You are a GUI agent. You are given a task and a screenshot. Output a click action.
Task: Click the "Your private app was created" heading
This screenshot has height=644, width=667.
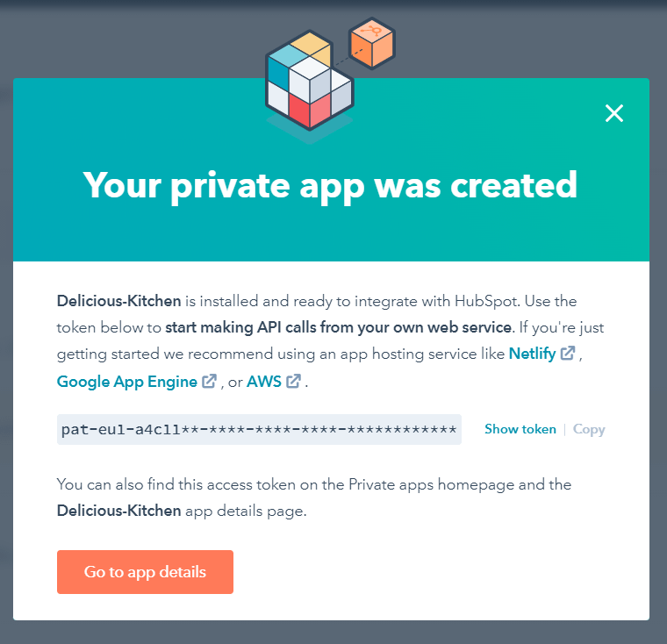(330, 185)
